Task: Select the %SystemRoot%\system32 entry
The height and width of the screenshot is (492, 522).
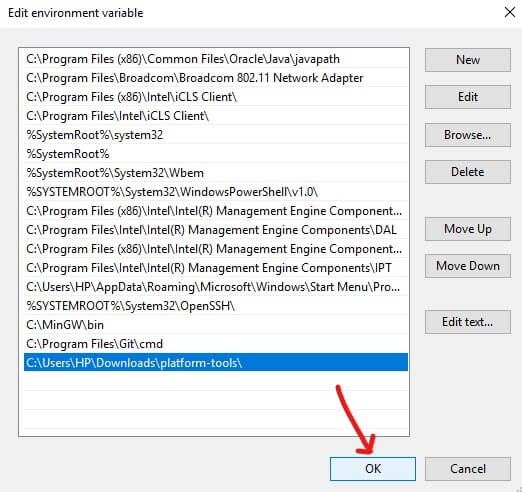Action: coord(216,135)
